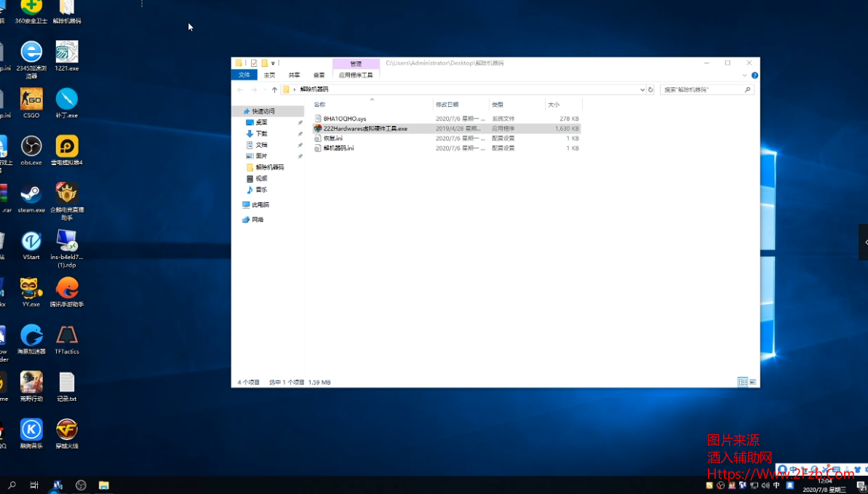Viewport: 868px width, 494px height.
Task: Select the 1221.exe desktop icon
Action: 66,56
